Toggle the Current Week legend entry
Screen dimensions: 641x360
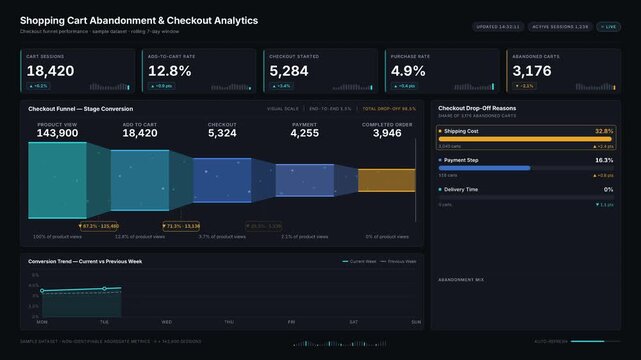point(359,262)
